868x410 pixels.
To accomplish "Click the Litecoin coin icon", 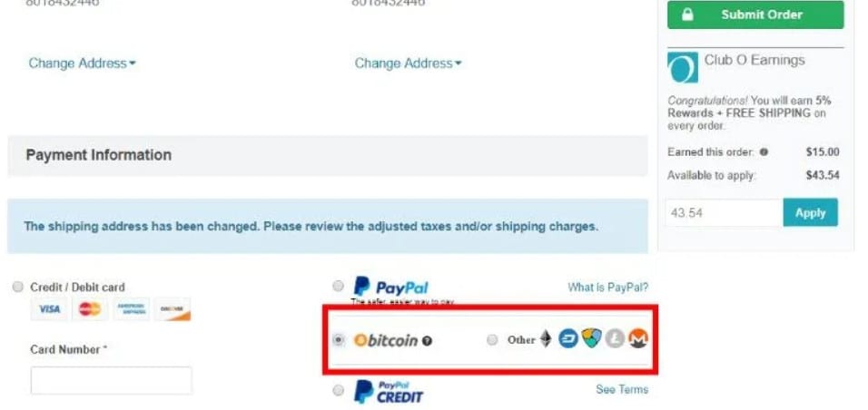I will tap(615, 338).
